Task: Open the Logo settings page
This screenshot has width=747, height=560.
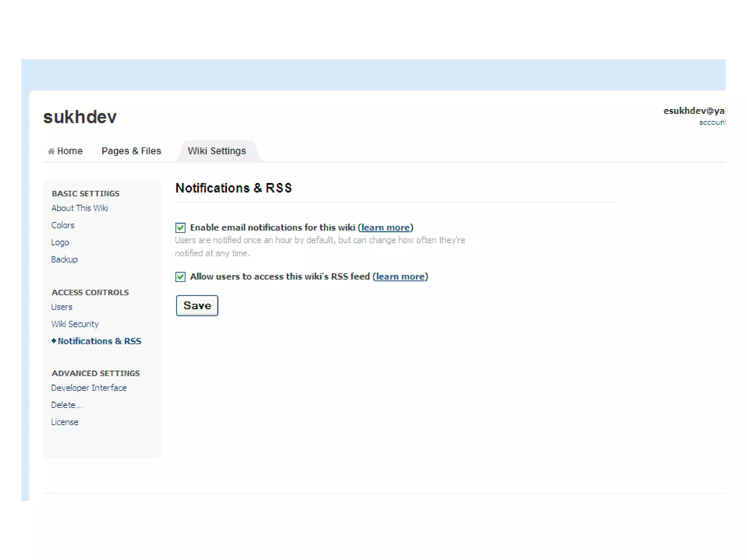Action: pos(60,242)
